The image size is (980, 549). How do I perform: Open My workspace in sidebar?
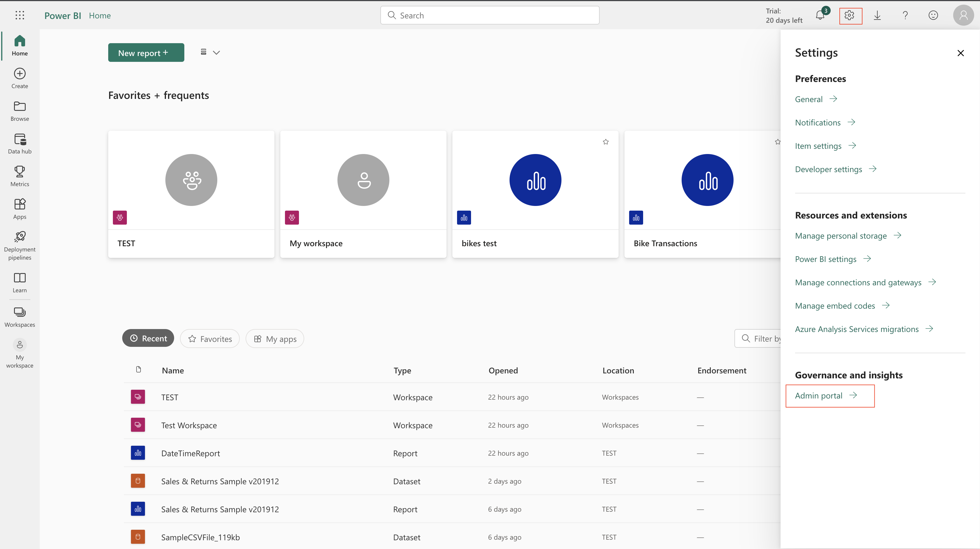(x=20, y=354)
